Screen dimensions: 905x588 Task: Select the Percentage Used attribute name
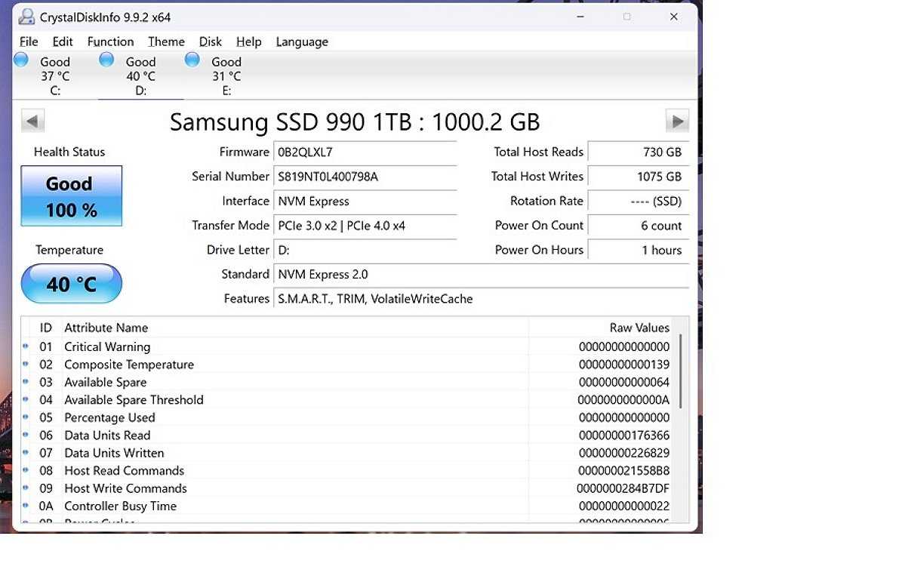pyautogui.click(x=109, y=417)
